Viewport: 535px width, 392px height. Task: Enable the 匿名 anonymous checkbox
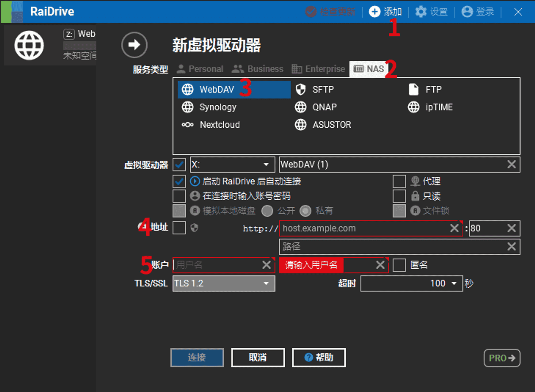400,265
